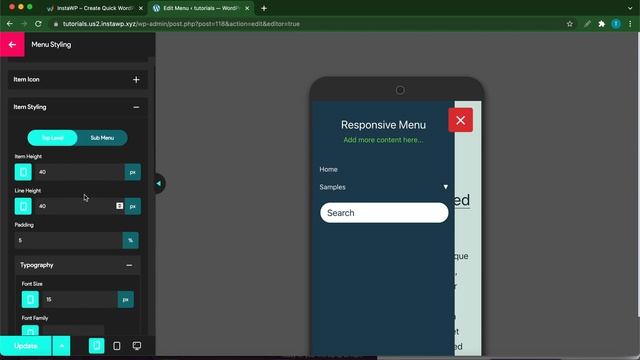Image resolution: width=640 pixels, height=360 pixels.
Task: Close the responsive menu with red X
Action: point(460,120)
